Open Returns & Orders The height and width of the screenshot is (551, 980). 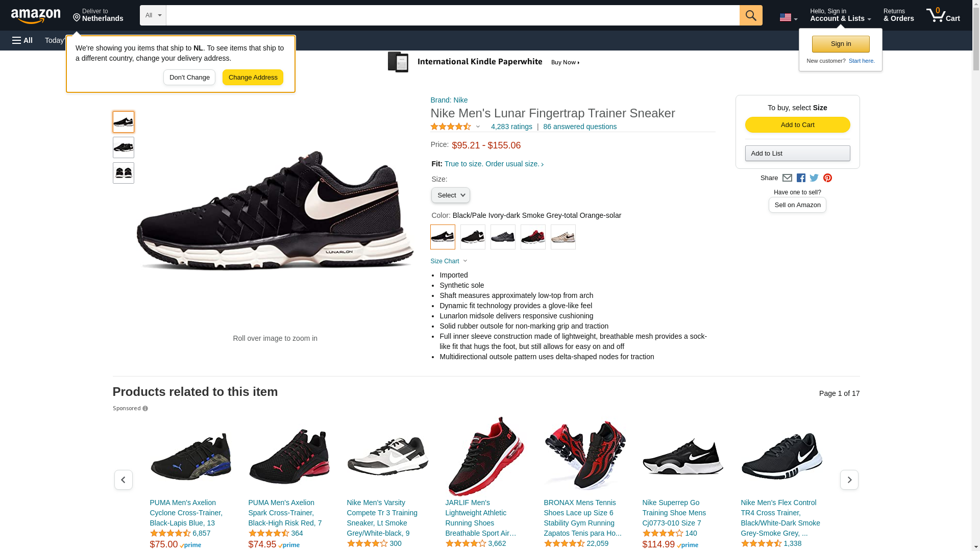click(898, 15)
